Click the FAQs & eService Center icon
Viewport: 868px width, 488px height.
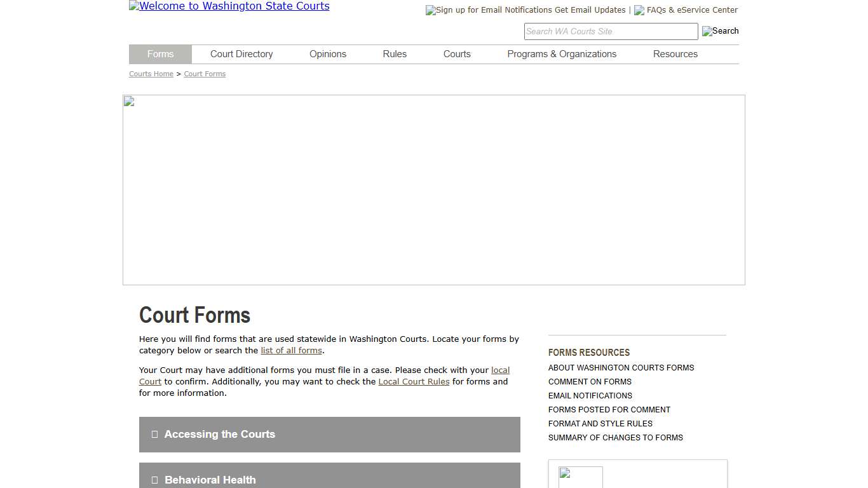pyautogui.click(x=639, y=10)
